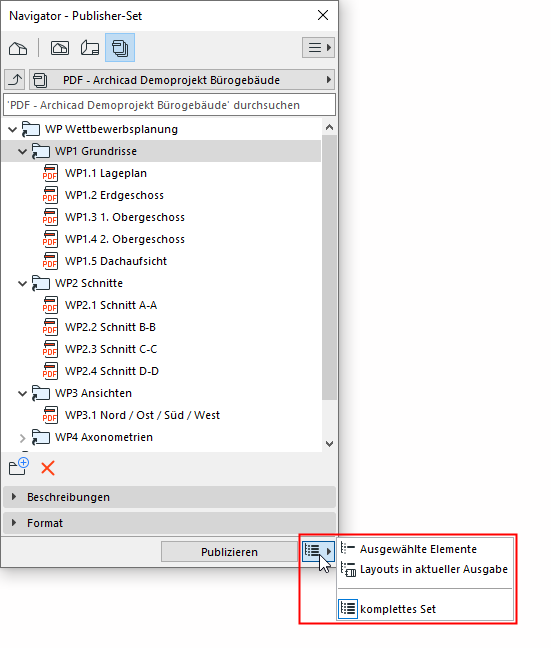
Task: Switch to the Layout Book icon
Action: pos(90,48)
